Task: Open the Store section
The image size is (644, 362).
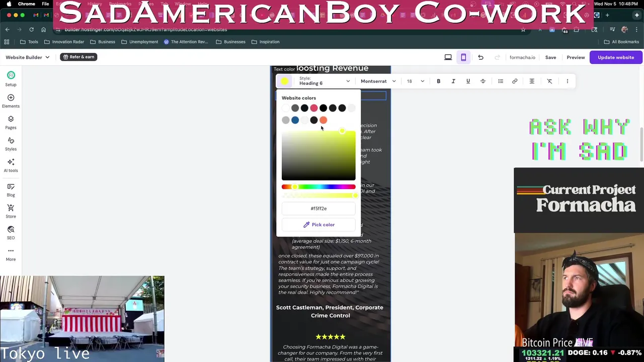Action: point(11,211)
